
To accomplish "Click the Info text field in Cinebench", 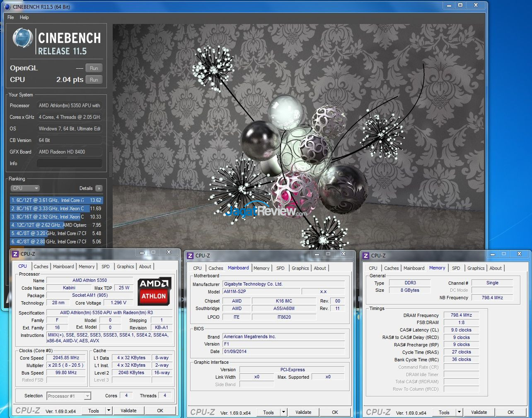I will click(69, 163).
